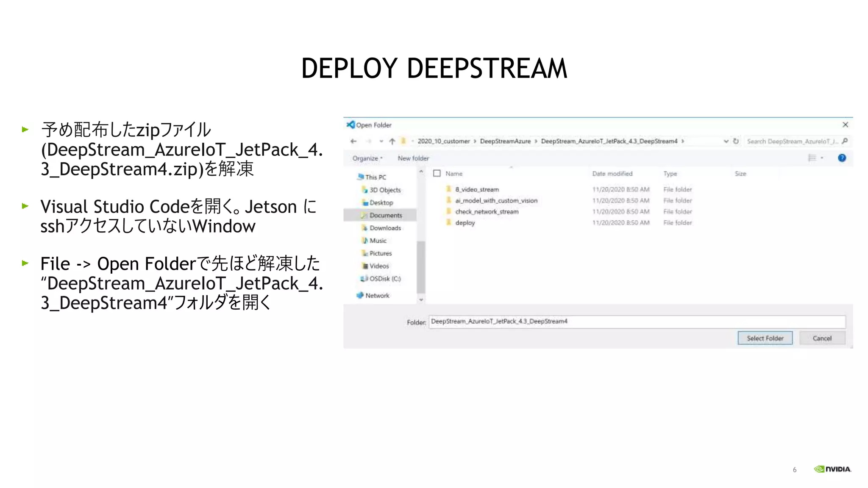Click the 8_video_stream folder icon
The image size is (868, 488).
(x=448, y=189)
